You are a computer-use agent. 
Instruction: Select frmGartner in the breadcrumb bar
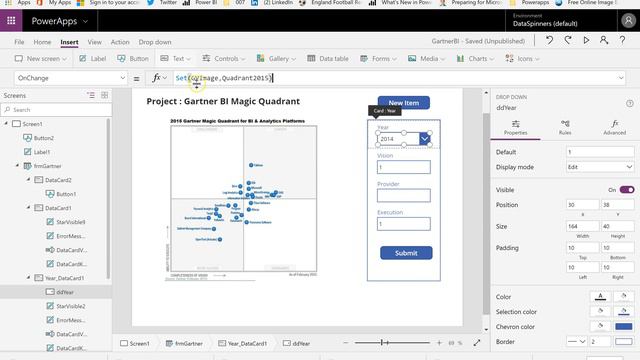[x=184, y=343]
